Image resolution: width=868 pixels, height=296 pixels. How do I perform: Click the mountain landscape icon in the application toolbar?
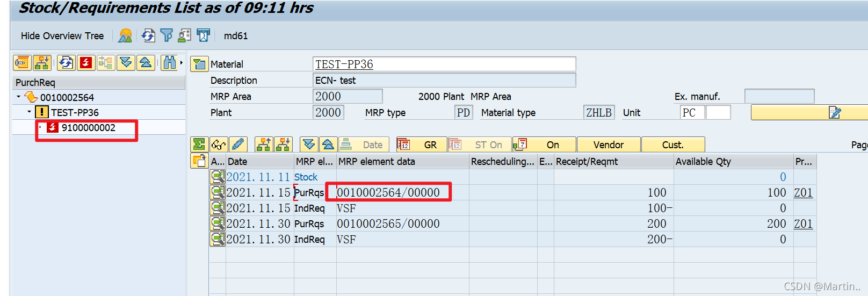coord(125,36)
